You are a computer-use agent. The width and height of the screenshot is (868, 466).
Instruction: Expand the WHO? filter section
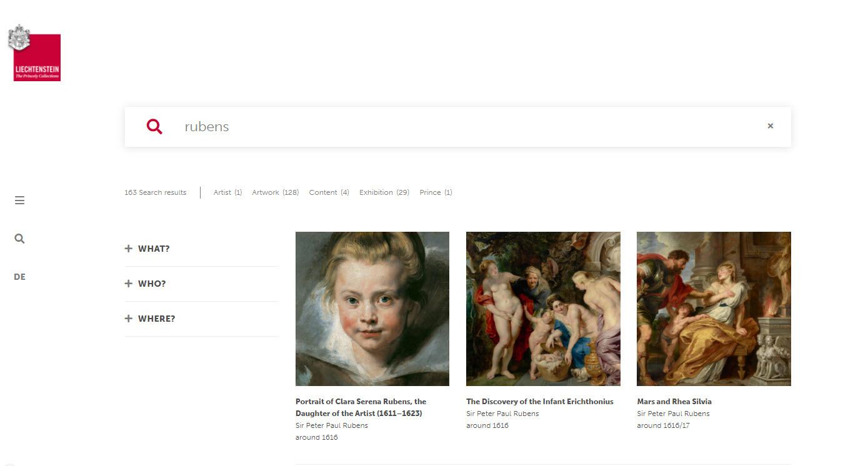pos(201,284)
